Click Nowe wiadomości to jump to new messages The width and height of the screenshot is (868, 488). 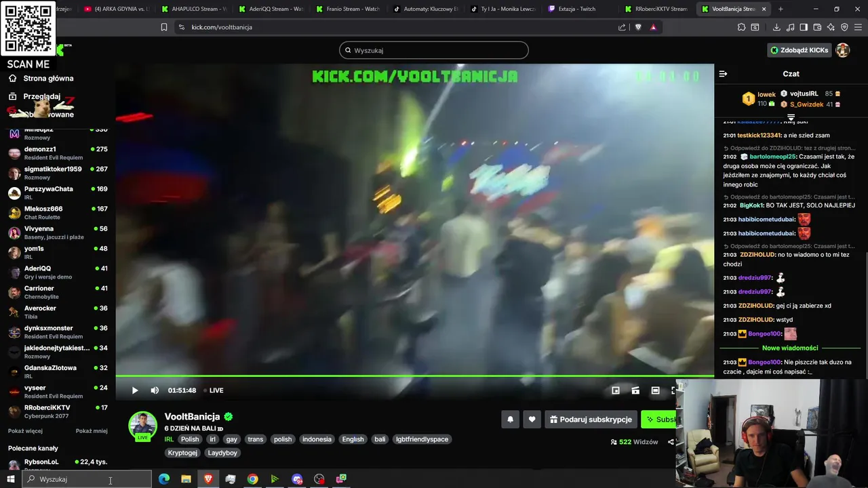[790, 348]
